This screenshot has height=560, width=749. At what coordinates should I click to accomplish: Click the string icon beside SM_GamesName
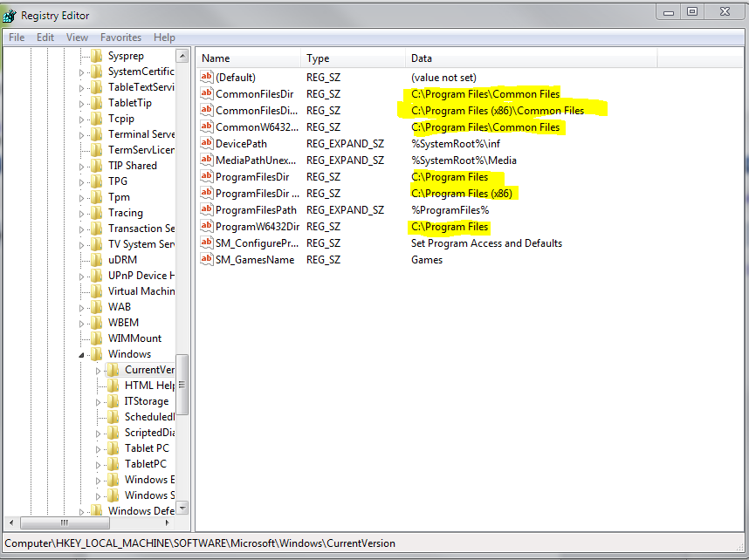206,259
